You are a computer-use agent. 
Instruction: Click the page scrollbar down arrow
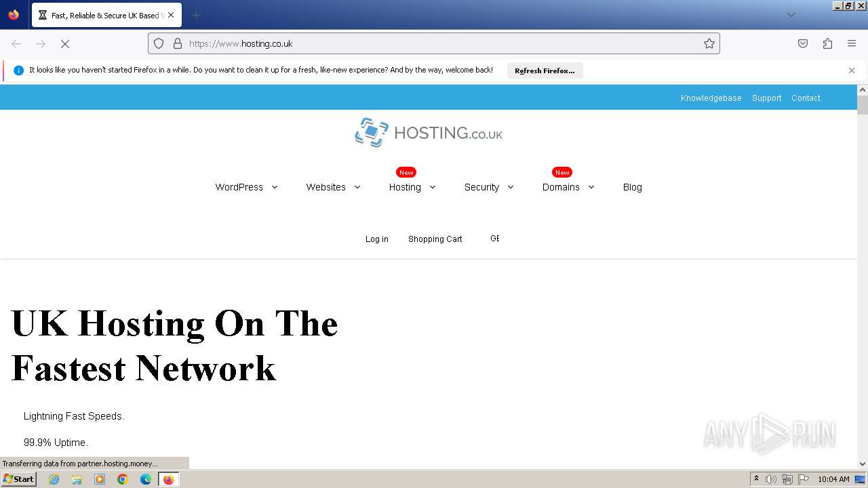point(863,464)
